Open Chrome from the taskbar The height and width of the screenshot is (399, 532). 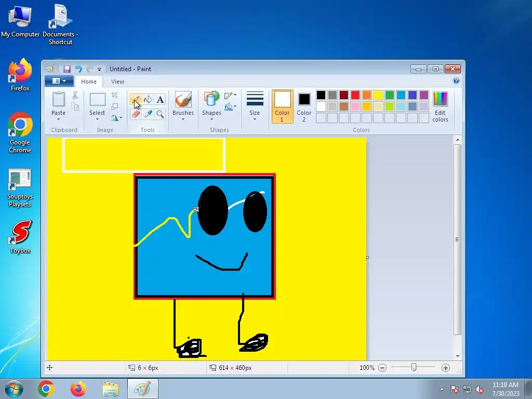pos(46,389)
